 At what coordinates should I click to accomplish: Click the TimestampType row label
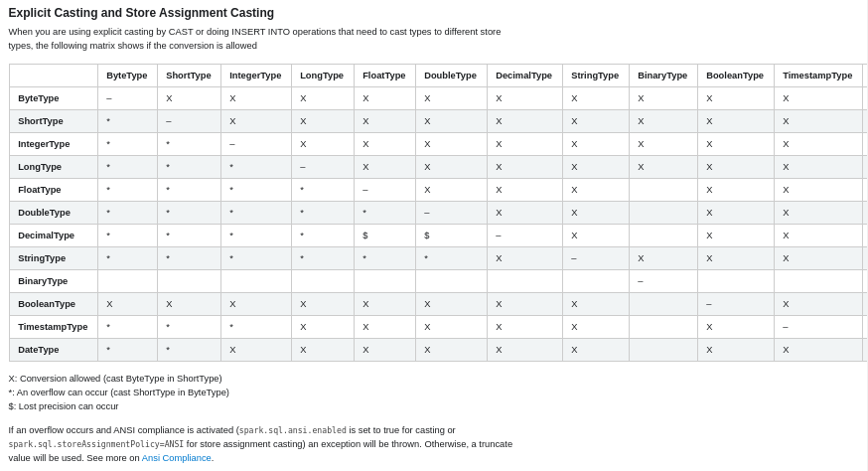tap(53, 327)
